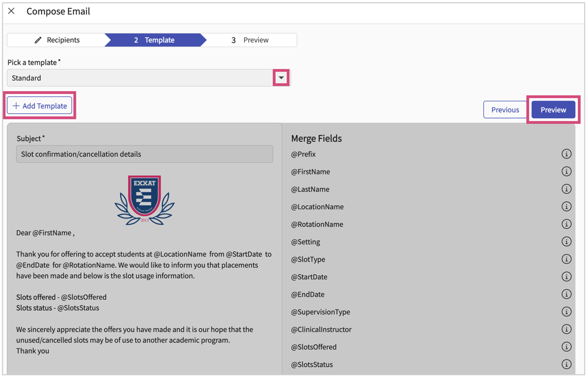Click the Add Template button

pyautogui.click(x=40, y=106)
